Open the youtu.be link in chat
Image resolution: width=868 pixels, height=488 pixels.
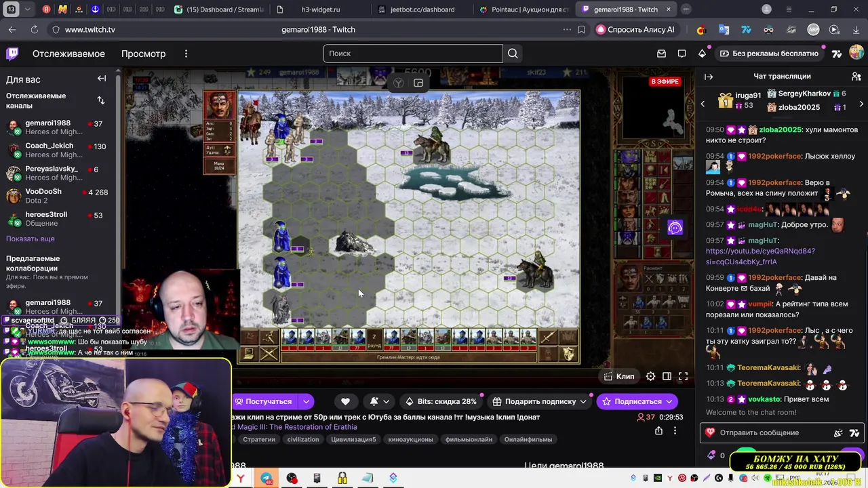point(760,256)
